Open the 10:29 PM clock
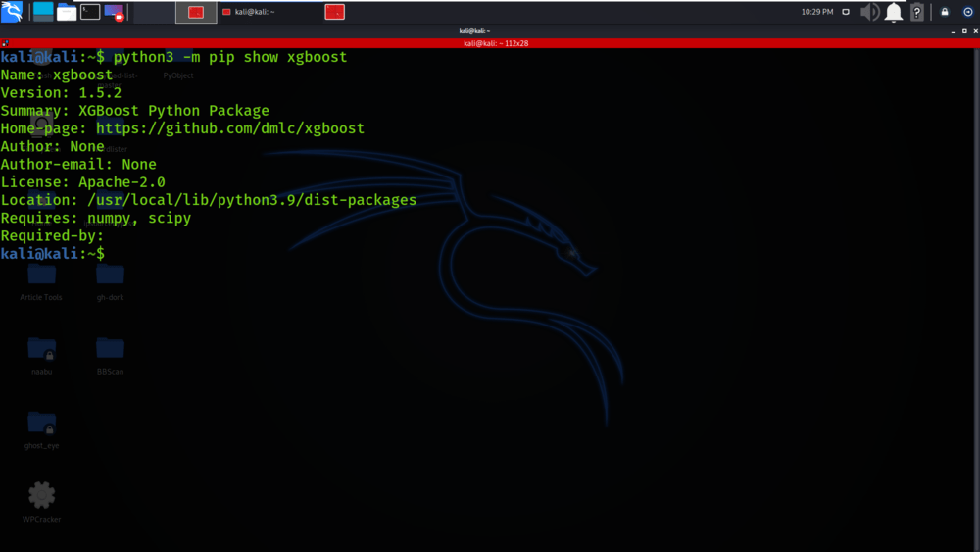 817,12
